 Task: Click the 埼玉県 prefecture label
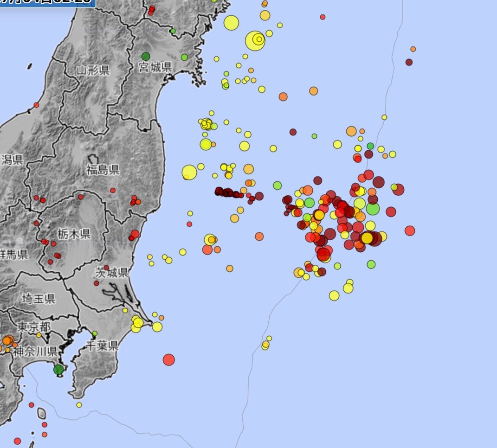(39, 299)
